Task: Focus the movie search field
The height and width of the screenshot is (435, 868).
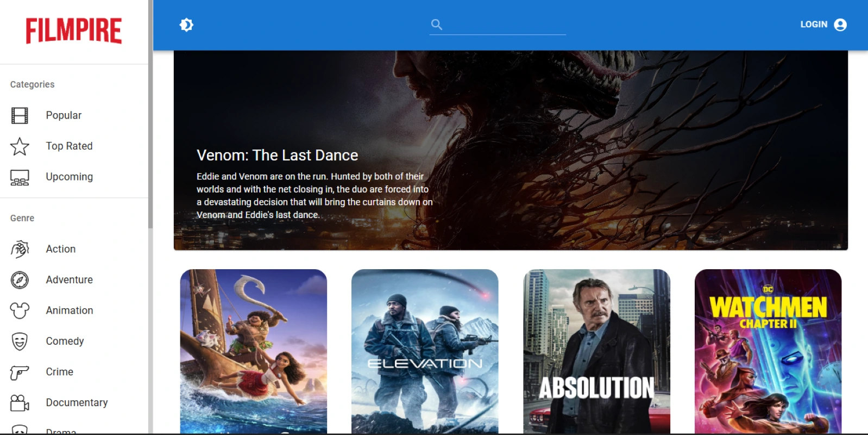Action: (498, 24)
